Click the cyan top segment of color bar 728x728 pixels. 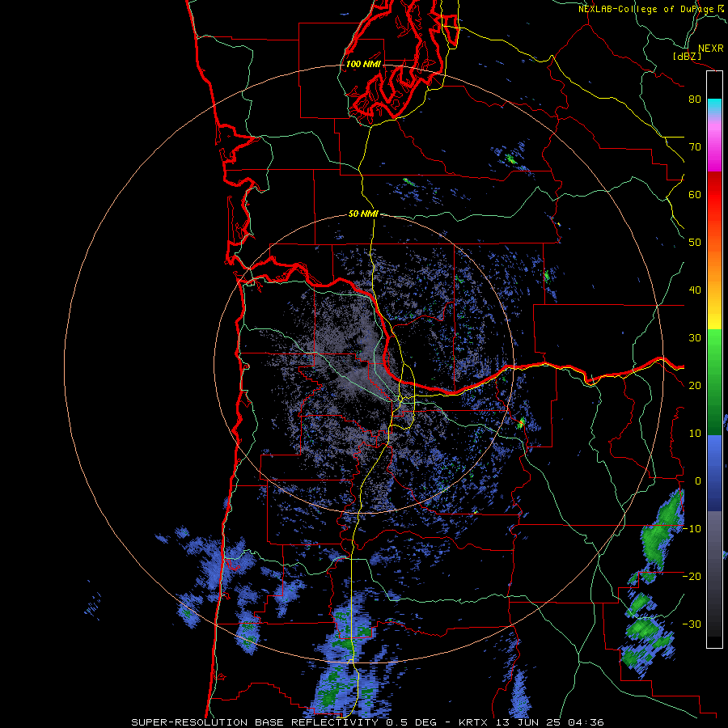click(714, 106)
